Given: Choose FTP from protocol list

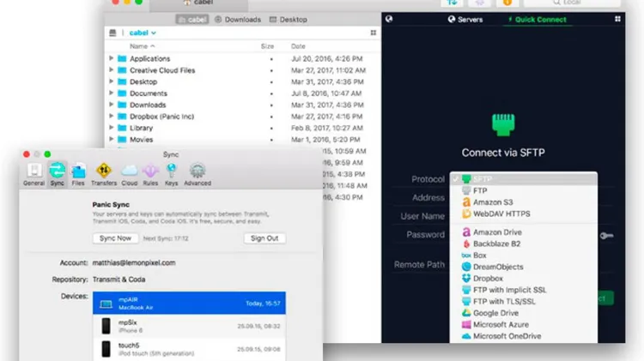Looking at the screenshot, I should (x=524, y=190).
